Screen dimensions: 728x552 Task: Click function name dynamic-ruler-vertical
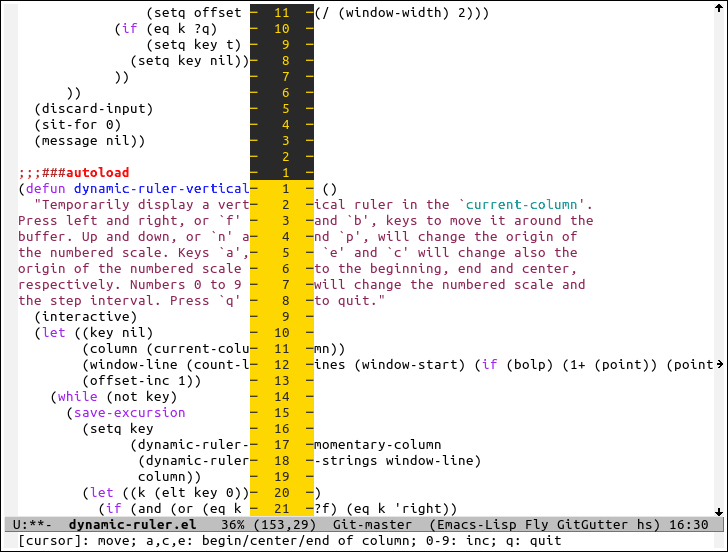(162, 188)
